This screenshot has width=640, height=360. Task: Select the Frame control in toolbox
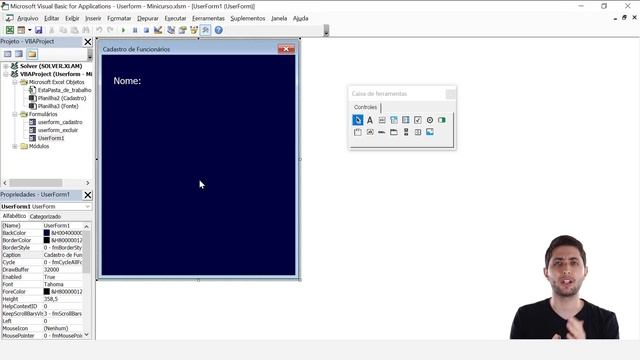pos(358,132)
